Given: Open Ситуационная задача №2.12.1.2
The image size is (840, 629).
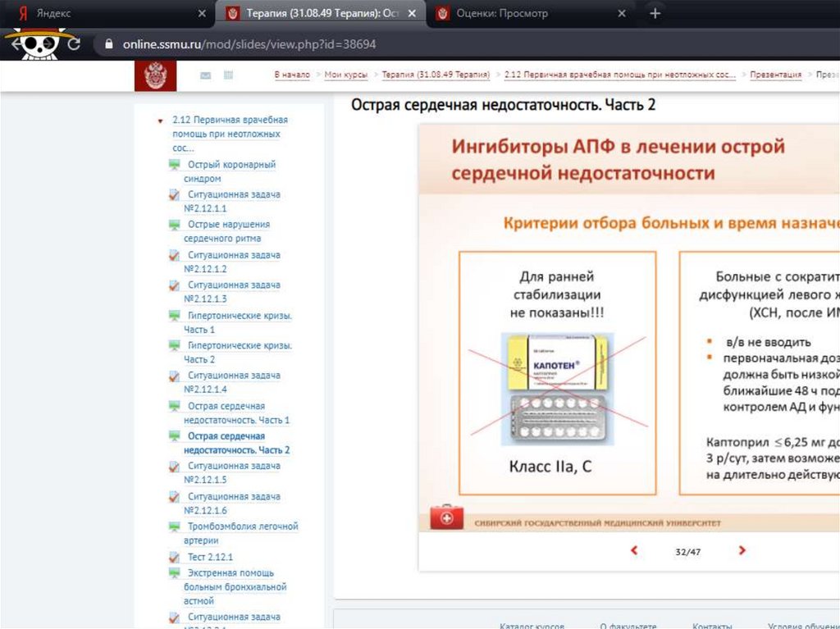Looking at the screenshot, I should click(x=232, y=262).
